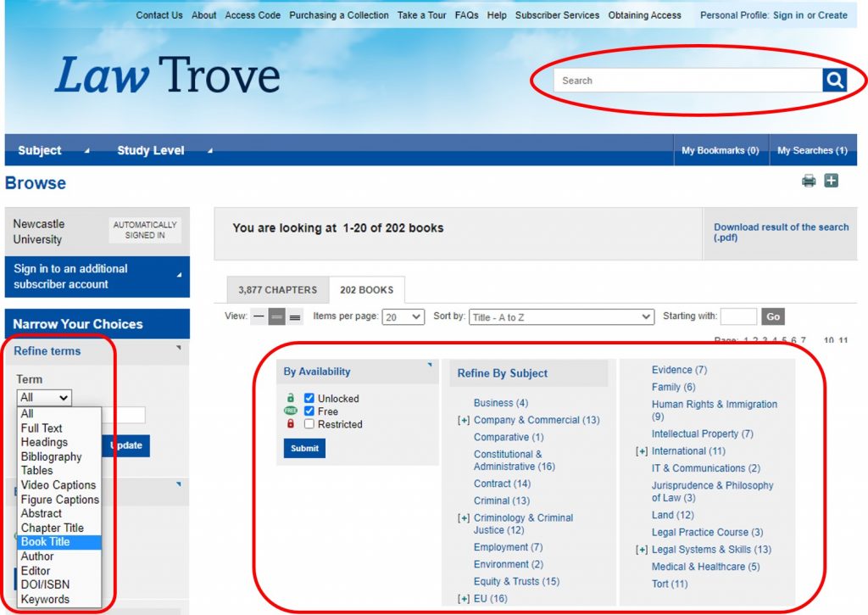The width and height of the screenshot is (868, 615).
Task: Open the Sort by dropdown
Action: (562, 316)
